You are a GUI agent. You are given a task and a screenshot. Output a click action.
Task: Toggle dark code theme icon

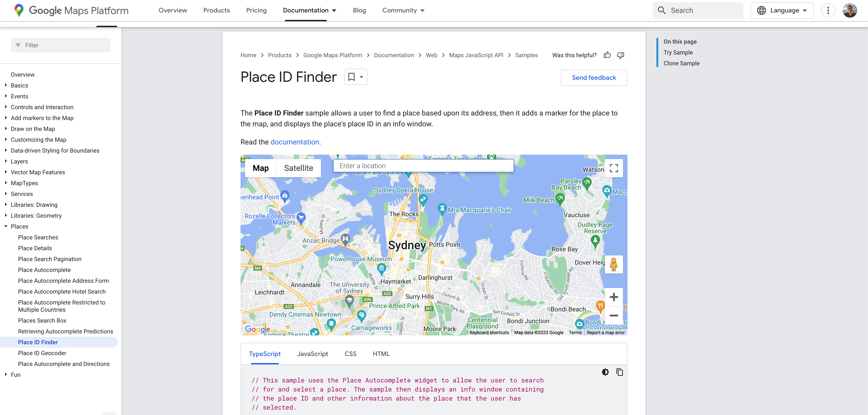[605, 372]
